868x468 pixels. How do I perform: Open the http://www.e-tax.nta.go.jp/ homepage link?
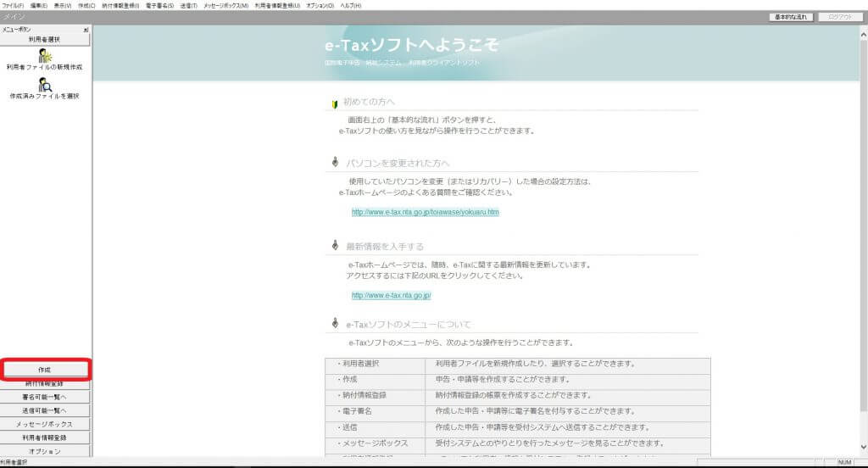391,296
